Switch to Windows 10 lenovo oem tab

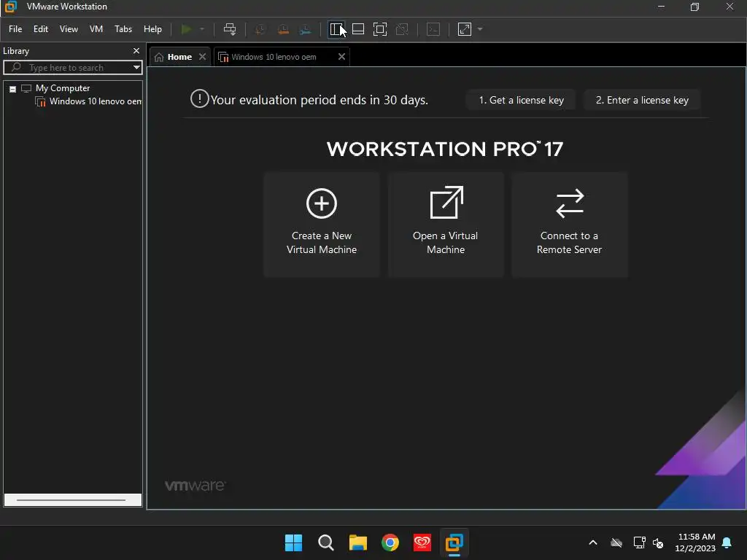pos(274,57)
